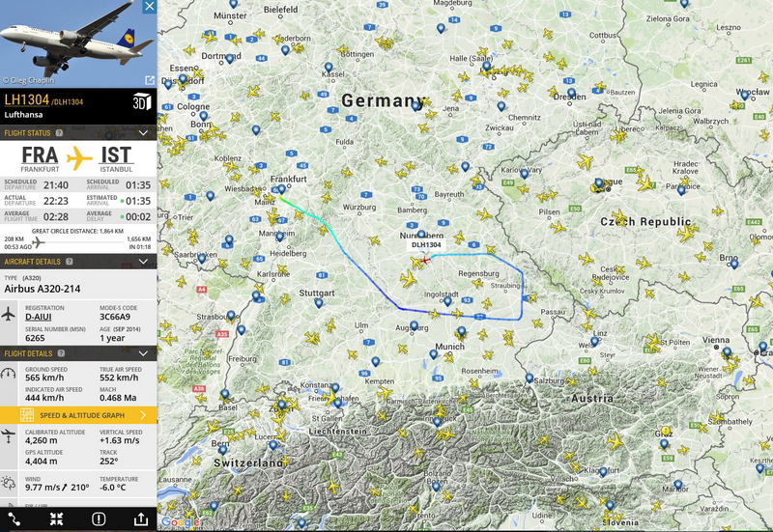The height and width of the screenshot is (532, 773).
Task: Click the actual departure time 22:23
Action: pos(56,201)
